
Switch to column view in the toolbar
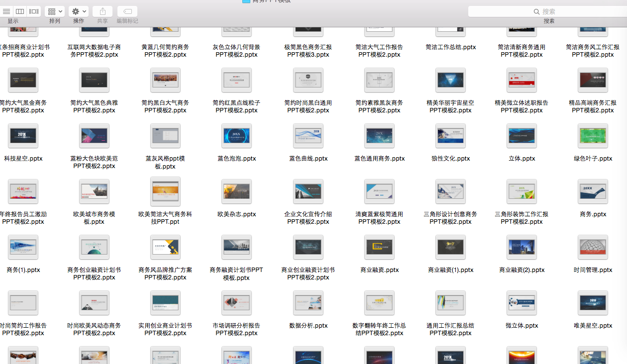pyautogui.click(x=20, y=11)
